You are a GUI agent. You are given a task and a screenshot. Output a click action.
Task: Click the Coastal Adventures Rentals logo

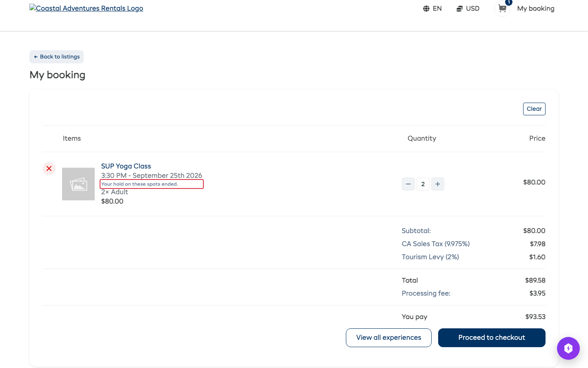point(86,8)
